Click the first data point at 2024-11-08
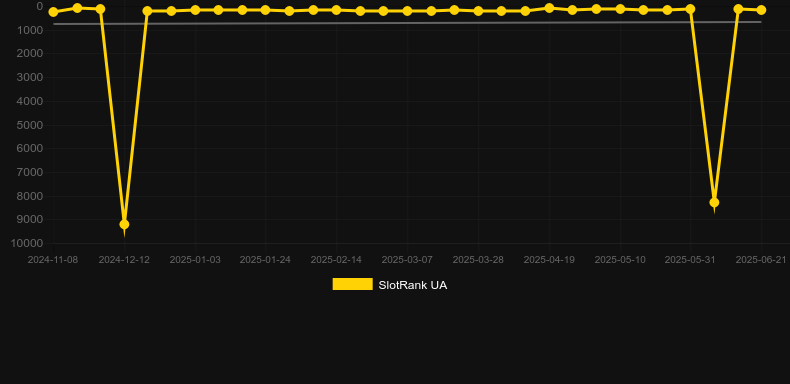The image size is (790, 384). point(53,12)
